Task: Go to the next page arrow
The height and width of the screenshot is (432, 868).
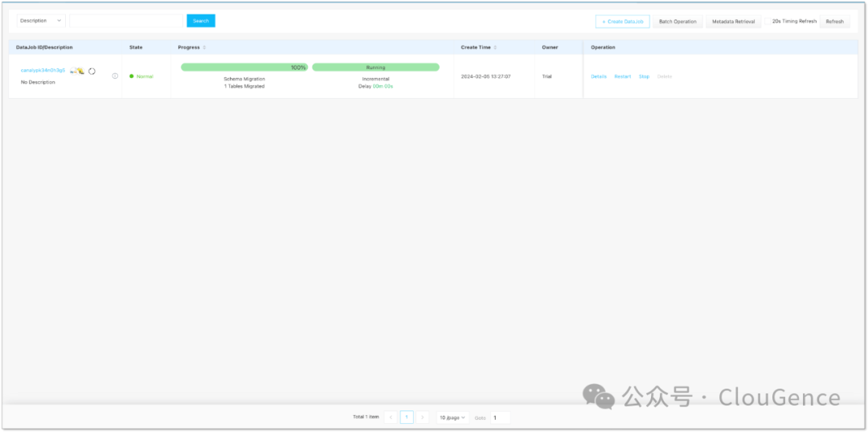Action: pos(423,417)
